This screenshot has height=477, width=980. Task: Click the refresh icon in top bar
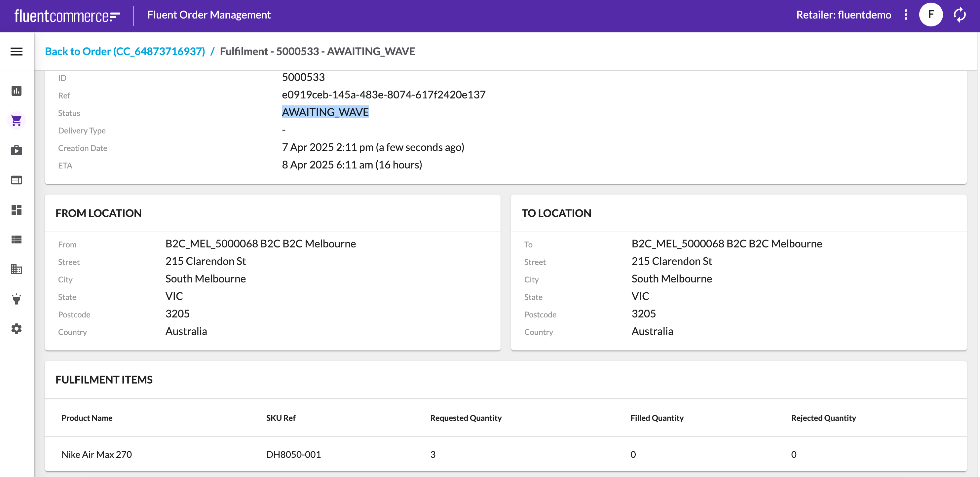(x=960, y=15)
